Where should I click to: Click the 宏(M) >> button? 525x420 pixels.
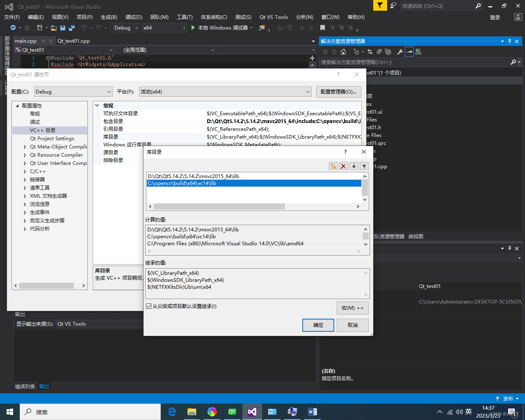[352, 308]
